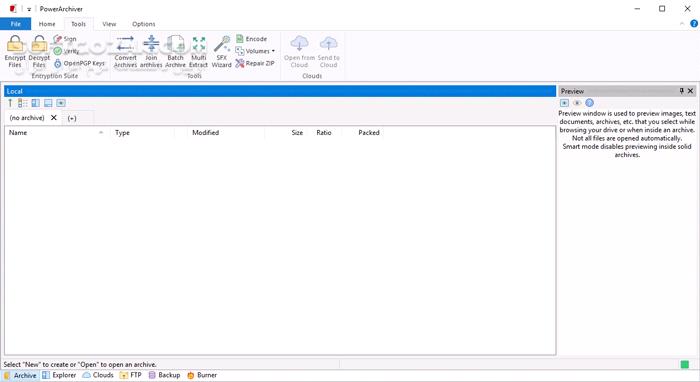Open the Quick Access Toolbar customize arrow

[29, 9]
